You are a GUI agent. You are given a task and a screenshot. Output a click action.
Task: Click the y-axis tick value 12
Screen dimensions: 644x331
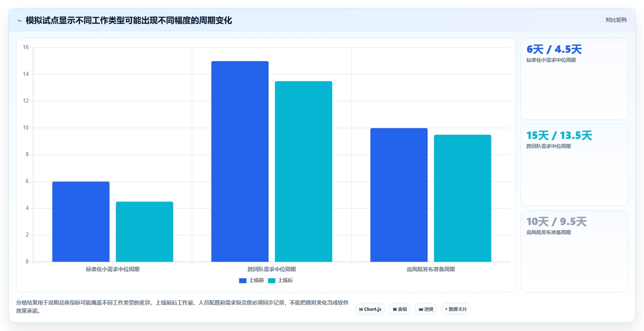pyautogui.click(x=26, y=101)
